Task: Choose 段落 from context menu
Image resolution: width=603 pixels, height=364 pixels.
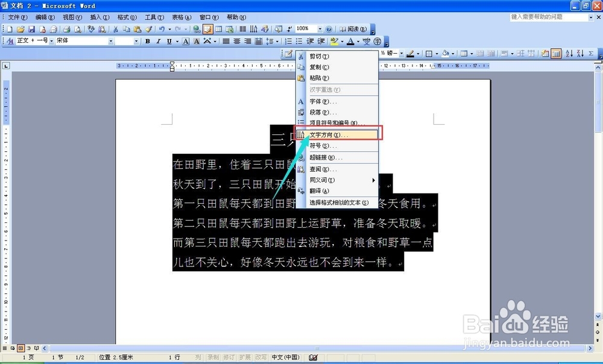Action: coord(338,112)
